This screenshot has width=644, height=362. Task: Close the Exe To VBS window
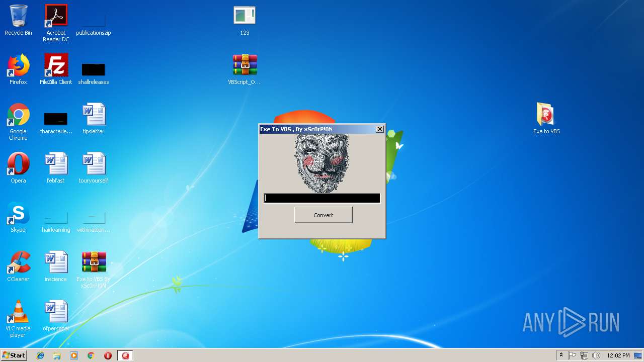pyautogui.click(x=380, y=129)
